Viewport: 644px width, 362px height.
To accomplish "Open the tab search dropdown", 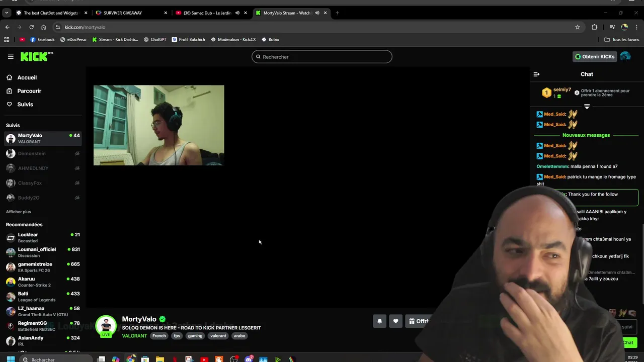I will pyautogui.click(x=7, y=13).
